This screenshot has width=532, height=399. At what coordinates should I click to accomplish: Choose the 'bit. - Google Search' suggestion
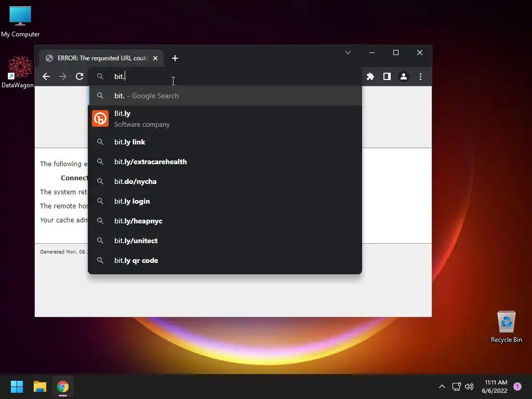[x=224, y=96]
